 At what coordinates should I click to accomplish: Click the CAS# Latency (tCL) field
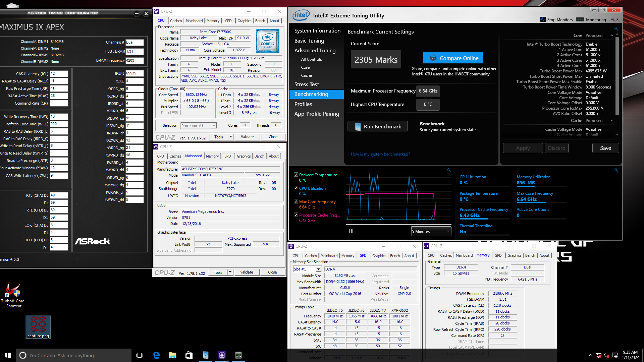[x=59, y=74]
